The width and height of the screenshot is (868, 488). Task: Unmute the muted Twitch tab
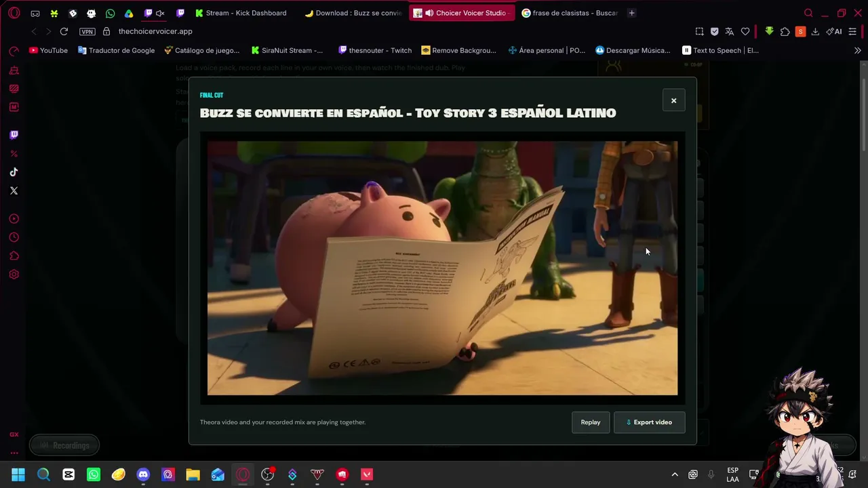pos(160,13)
